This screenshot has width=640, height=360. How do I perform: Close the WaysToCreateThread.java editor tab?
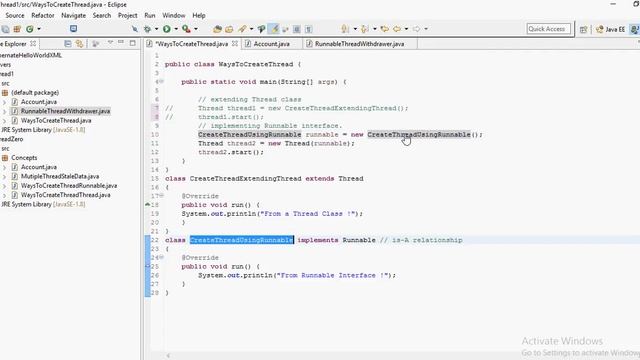(x=235, y=43)
